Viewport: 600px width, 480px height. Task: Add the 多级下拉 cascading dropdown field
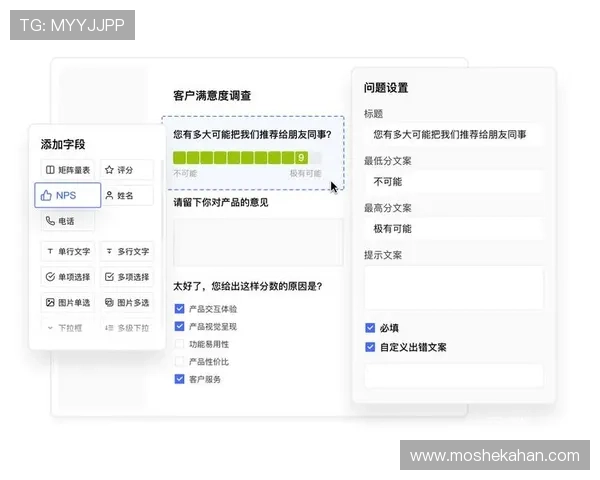[127, 328]
